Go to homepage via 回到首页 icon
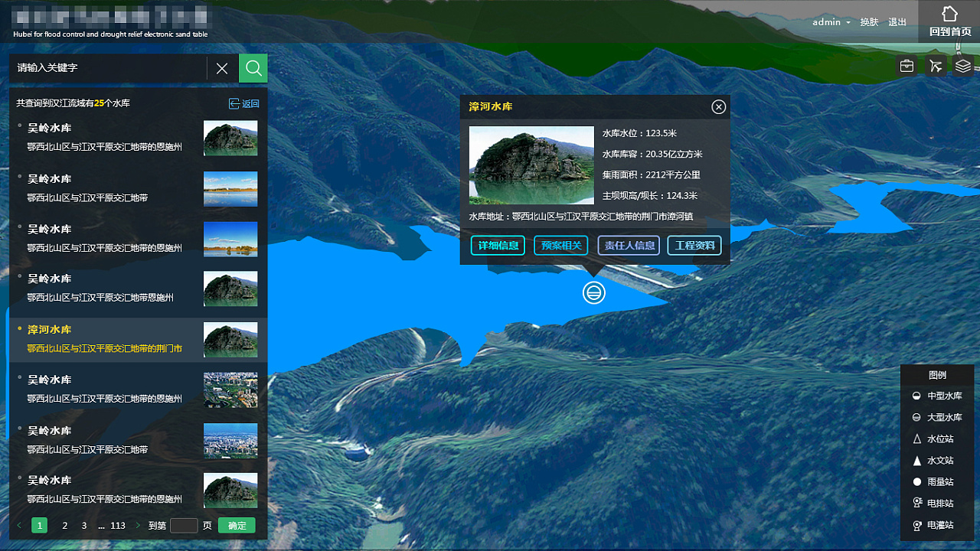This screenshot has width=980, height=551. point(949,21)
